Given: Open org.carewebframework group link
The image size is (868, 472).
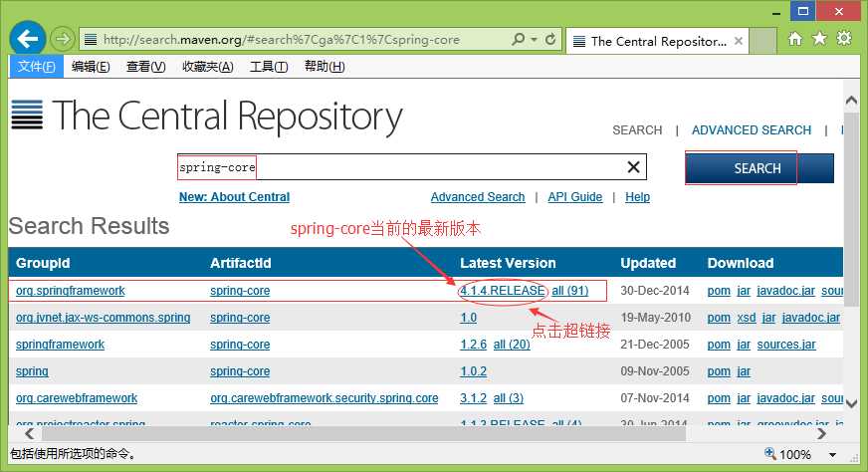Looking at the screenshot, I should click(77, 398).
